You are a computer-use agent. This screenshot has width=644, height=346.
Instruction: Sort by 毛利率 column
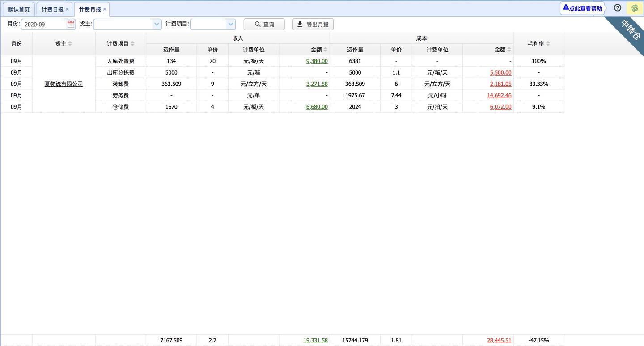point(548,44)
